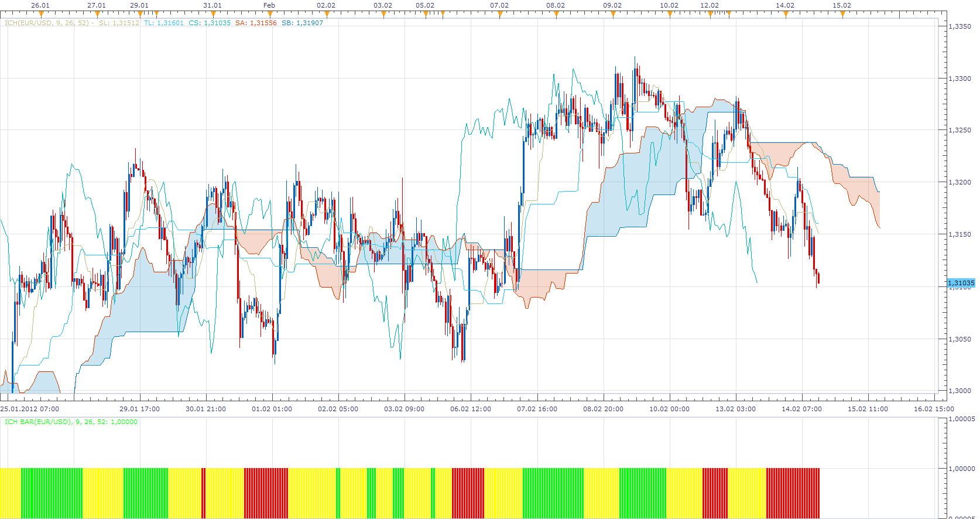This screenshot has height=519, width=980.
Task: Select the 1,3200 price axis label
Action: (960, 182)
